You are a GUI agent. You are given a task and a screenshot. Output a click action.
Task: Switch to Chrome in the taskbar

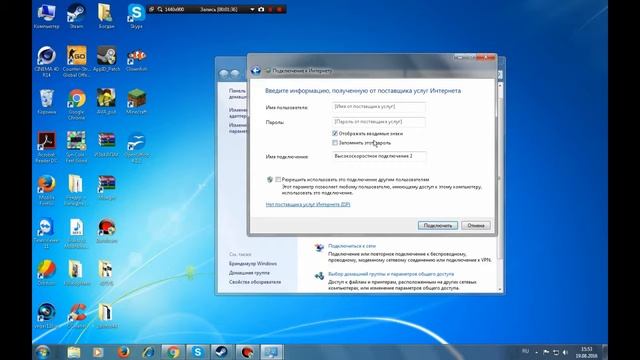173,352
